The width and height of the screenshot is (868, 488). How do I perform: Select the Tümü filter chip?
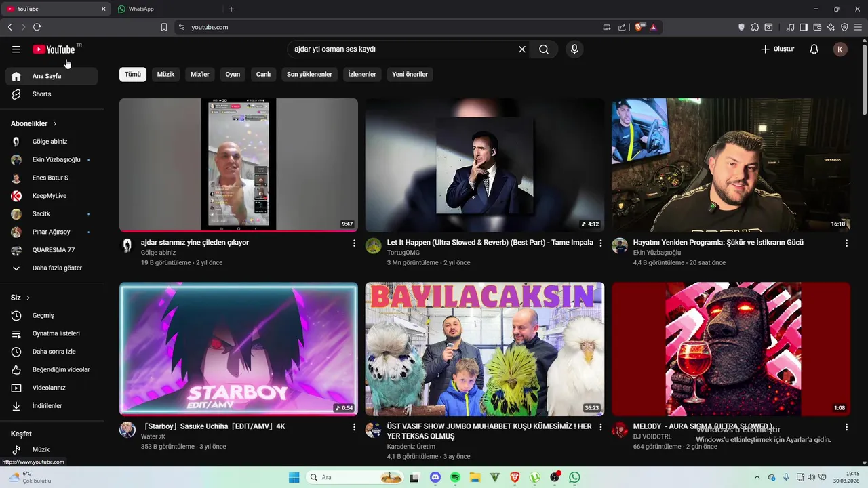pyautogui.click(x=133, y=74)
